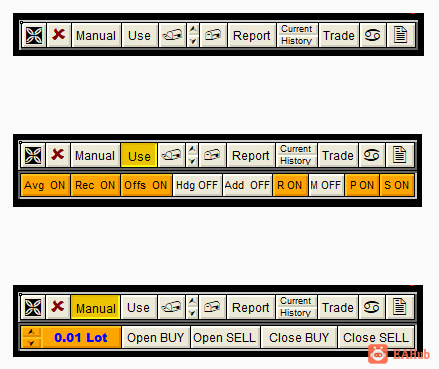Click small down arrow between hands, toggles panel
This screenshot has width=439, height=369.
[192, 161]
